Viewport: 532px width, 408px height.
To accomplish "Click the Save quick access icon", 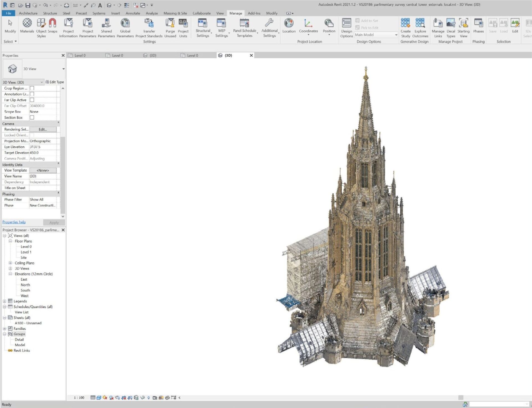I will (x=27, y=5).
